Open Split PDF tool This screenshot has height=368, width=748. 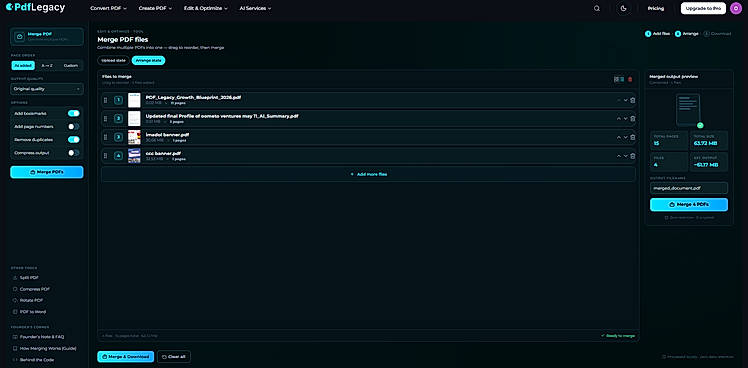pos(26,278)
